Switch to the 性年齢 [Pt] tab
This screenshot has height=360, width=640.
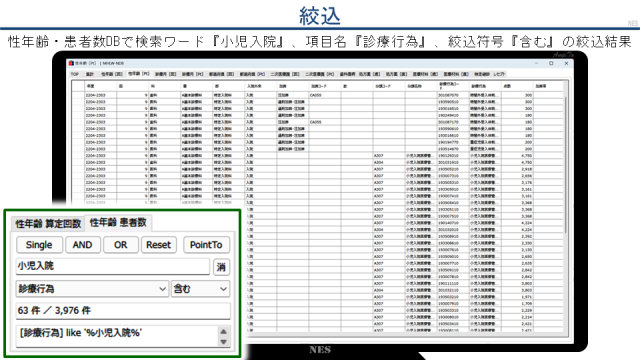click(139, 74)
